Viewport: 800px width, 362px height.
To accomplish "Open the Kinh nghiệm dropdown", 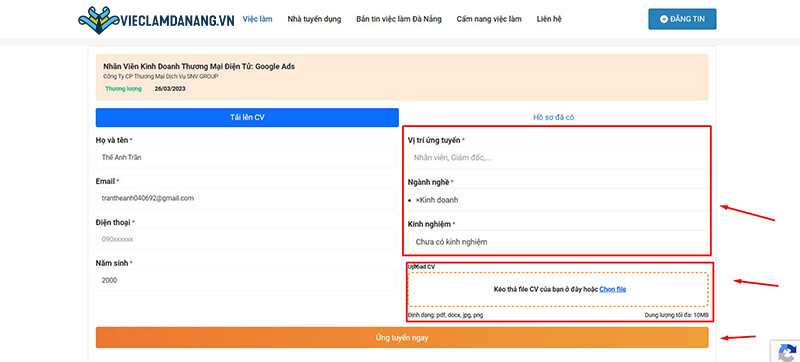I will coord(558,242).
